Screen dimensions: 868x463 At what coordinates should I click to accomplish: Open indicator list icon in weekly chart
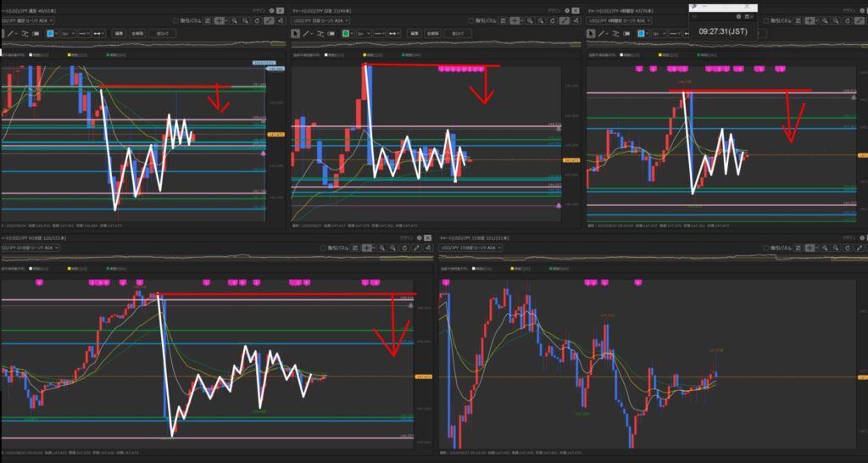pyautogui.click(x=208, y=20)
